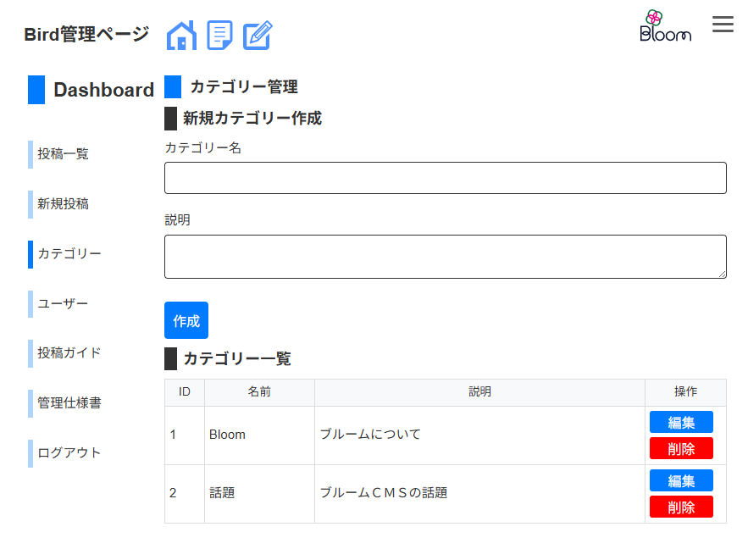Click 編集 on the 話題 category row

[681, 480]
